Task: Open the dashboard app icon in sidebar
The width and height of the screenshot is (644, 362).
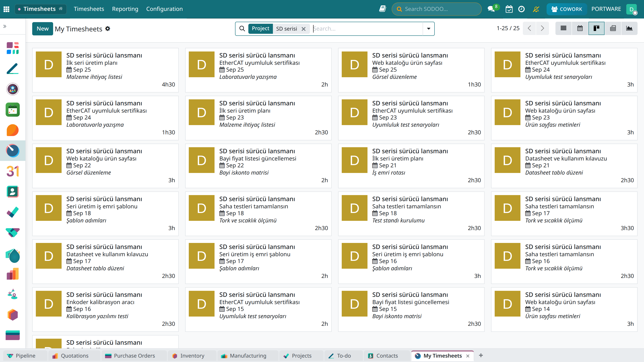Action: 12,48
